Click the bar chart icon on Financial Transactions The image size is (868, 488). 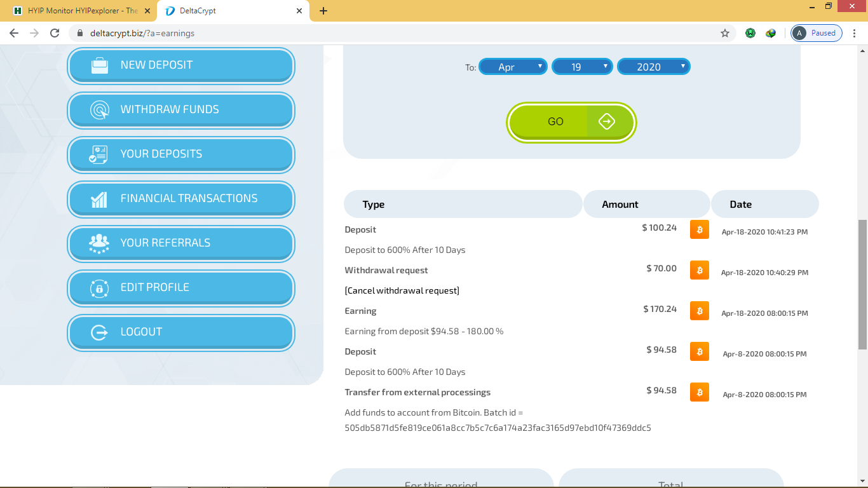point(99,199)
